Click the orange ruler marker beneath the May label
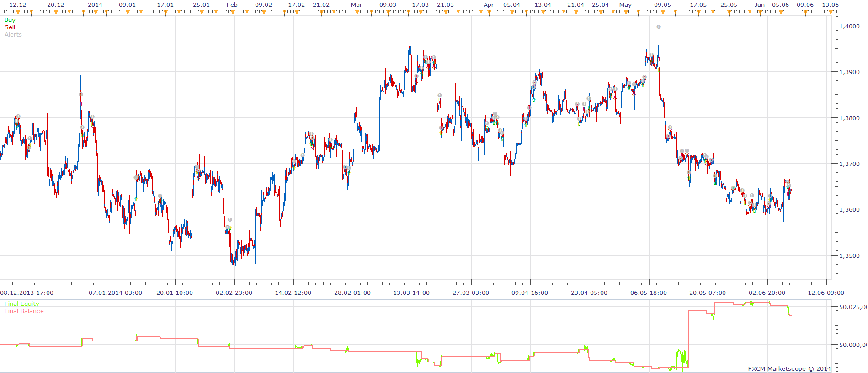Screen dimensions: 868x373 coord(625,13)
